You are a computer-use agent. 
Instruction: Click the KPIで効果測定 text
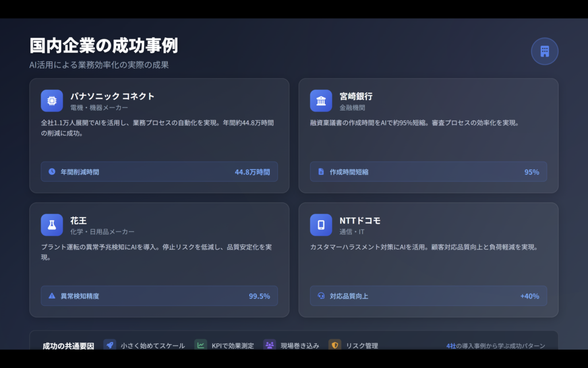pyautogui.click(x=233, y=346)
